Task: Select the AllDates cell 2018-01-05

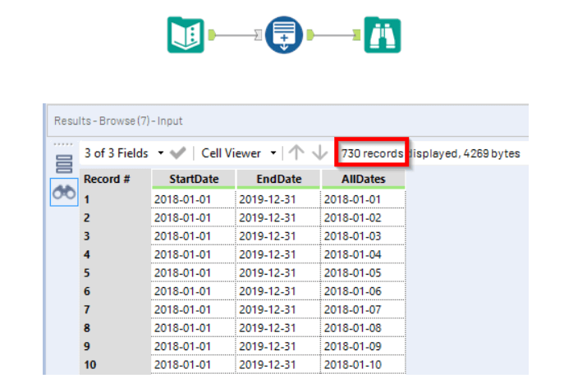Action: (363, 273)
